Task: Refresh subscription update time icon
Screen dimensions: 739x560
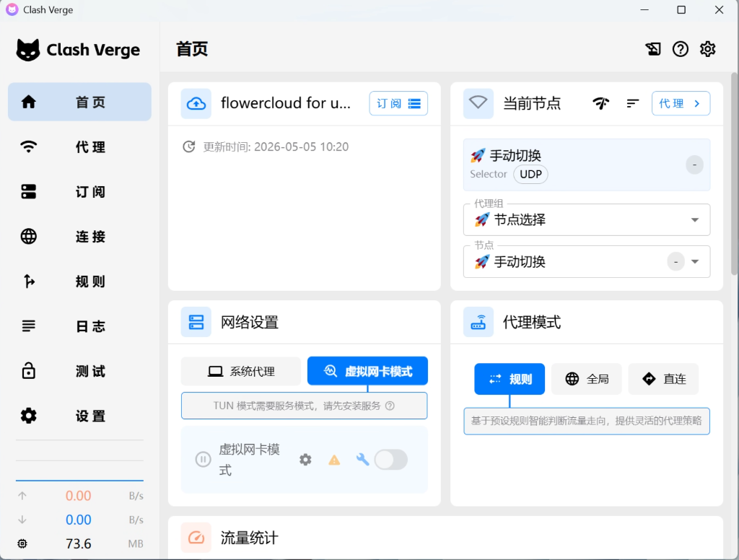Action: pyautogui.click(x=188, y=146)
